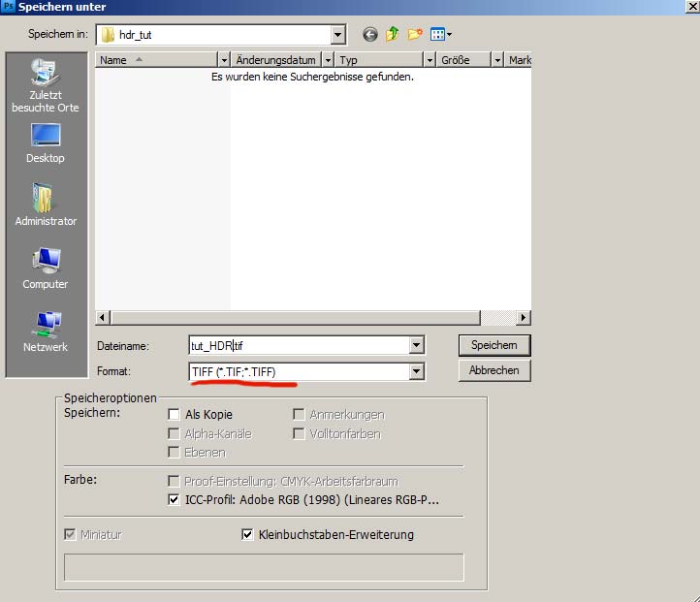Viewport: 700px width, 602px height.
Task: Enable the Als Kopie checkbox
Action: 174,415
